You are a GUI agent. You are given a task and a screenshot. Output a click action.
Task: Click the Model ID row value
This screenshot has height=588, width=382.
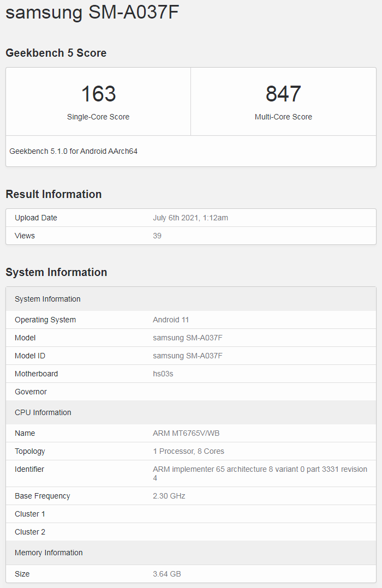pyautogui.click(x=188, y=356)
